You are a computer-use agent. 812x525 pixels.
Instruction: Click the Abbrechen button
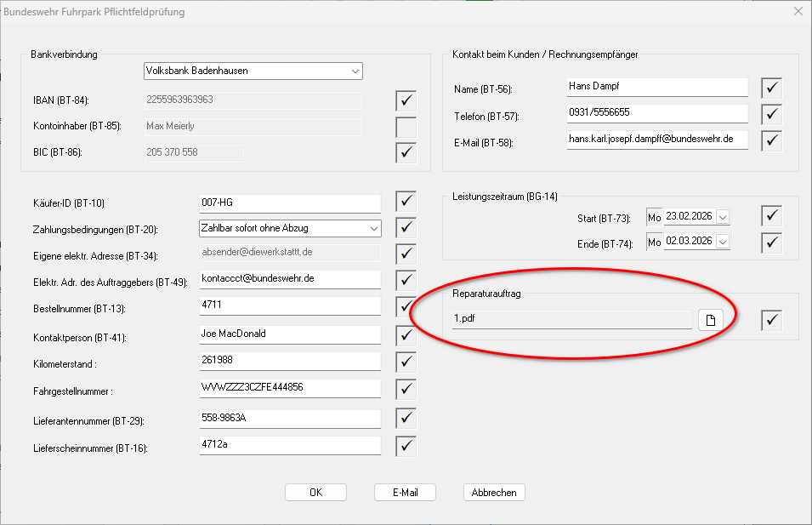[495, 493]
